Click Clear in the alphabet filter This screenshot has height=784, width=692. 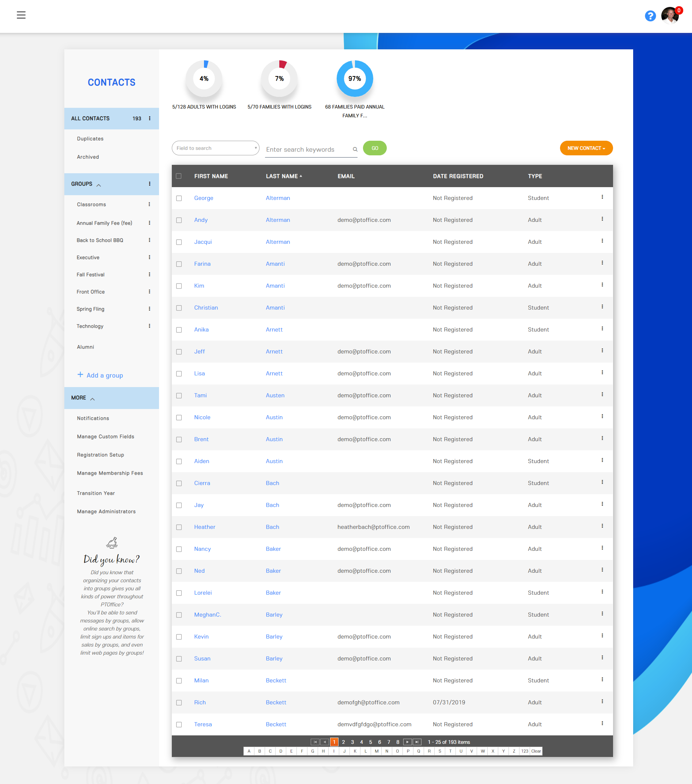click(536, 751)
